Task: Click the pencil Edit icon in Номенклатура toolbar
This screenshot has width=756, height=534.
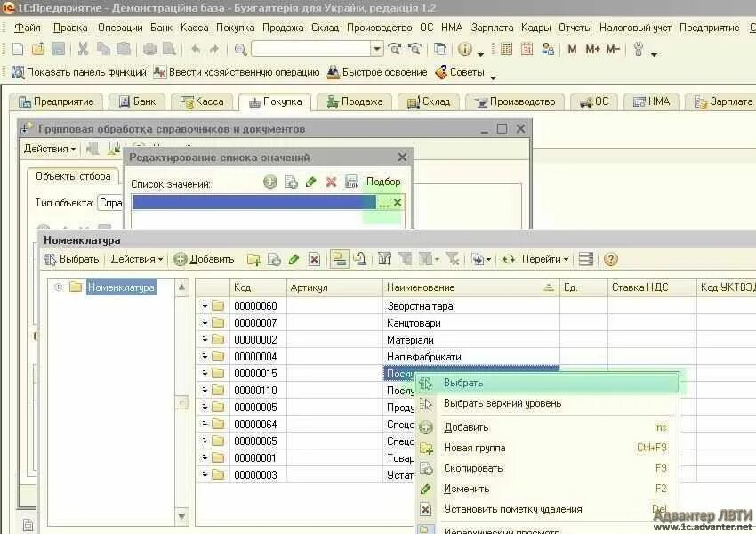Action: click(294, 260)
